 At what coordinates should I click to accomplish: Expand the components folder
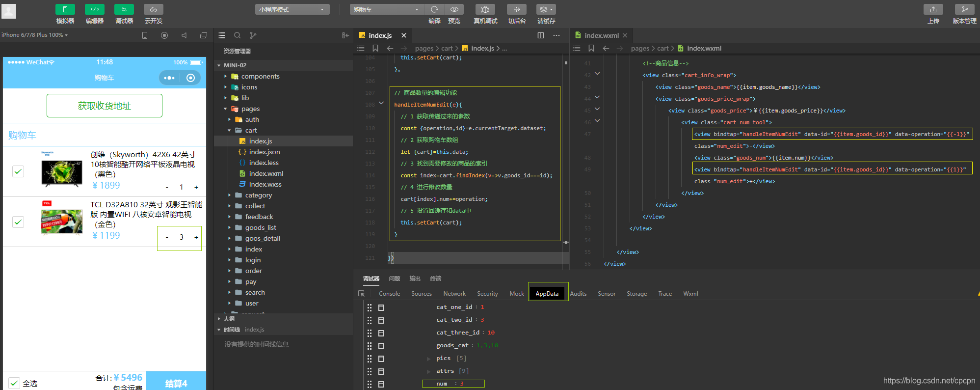(x=226, y=77)
